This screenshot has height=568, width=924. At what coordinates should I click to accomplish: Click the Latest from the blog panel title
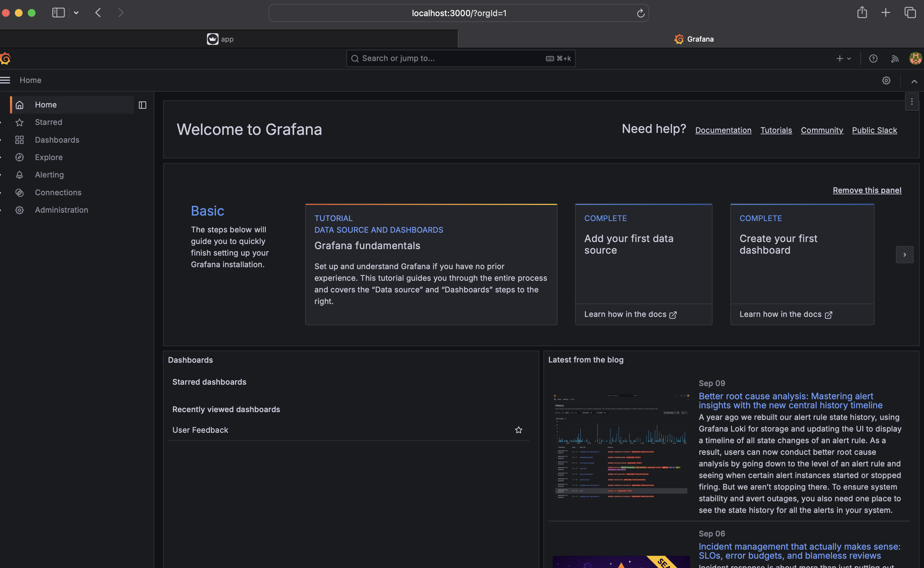(585, 360)
